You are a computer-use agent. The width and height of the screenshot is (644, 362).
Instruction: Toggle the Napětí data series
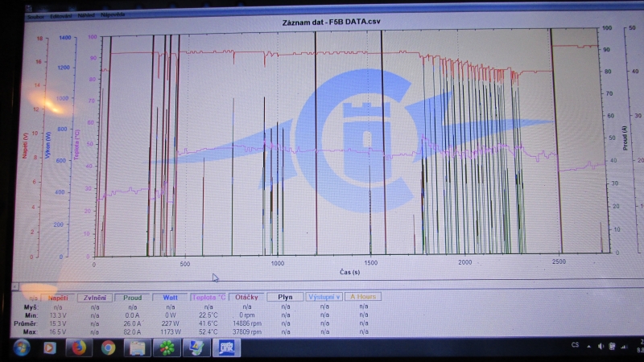point(57,297)
